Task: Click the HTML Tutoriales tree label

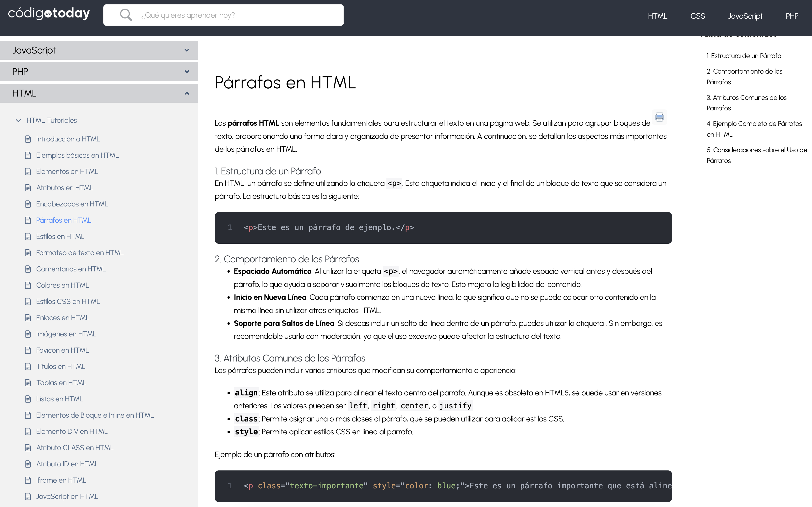Action: coord(52,120)
